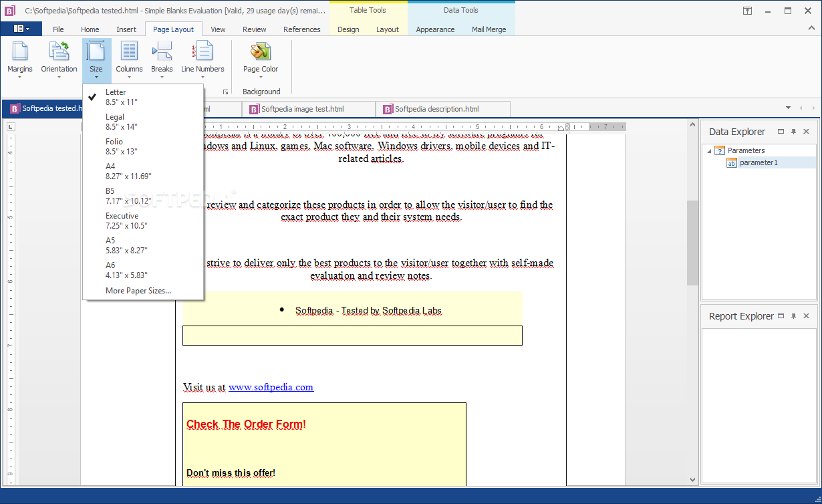The image size is (822, 504).
Task: Open the Page Color picker
Action: (261, 60)
